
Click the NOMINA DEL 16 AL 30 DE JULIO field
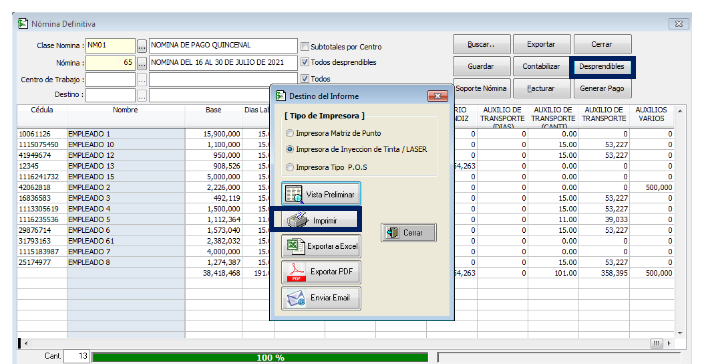click(x=223, y=62)
